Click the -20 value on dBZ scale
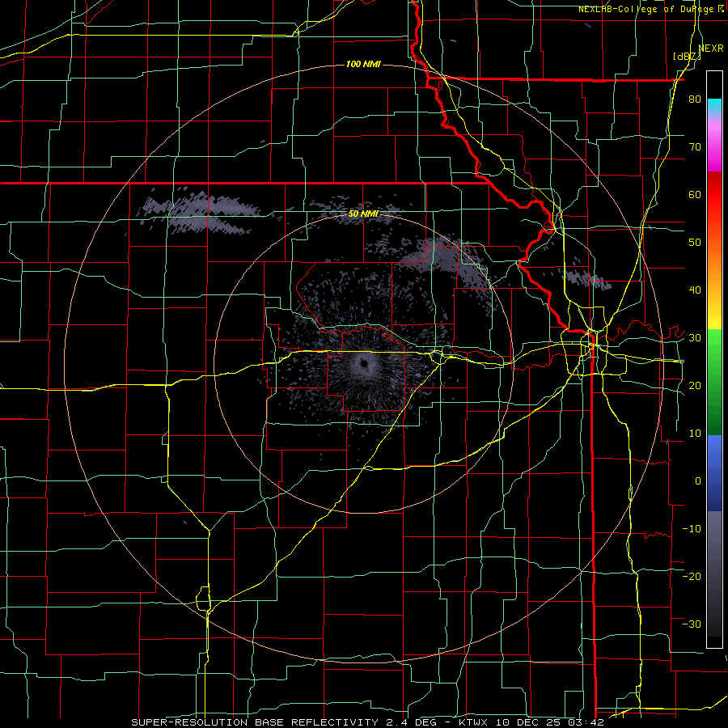Screen dimensions: 728x728 (692, 576)
